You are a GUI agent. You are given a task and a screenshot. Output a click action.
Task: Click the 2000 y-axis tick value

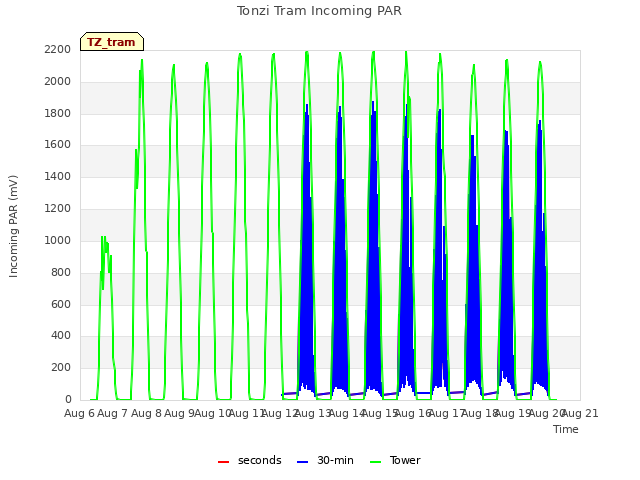(58, 81)
